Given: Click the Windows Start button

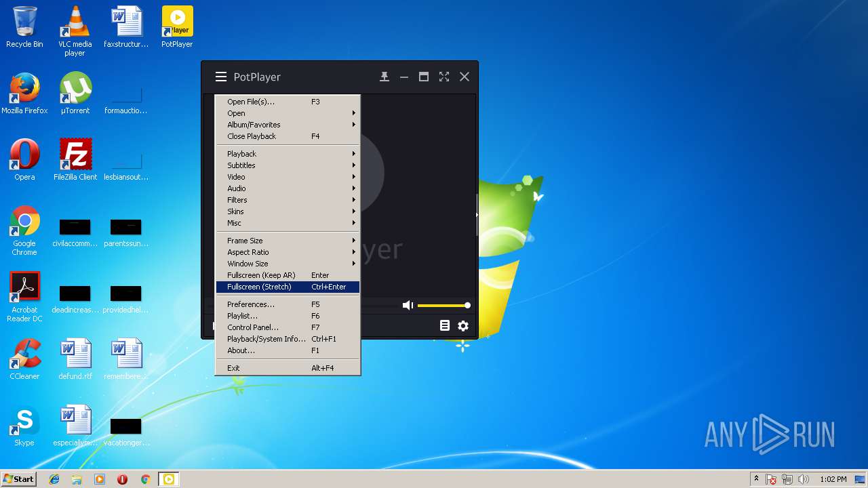Looking at the screenshot, I should (x=18, y=479).
